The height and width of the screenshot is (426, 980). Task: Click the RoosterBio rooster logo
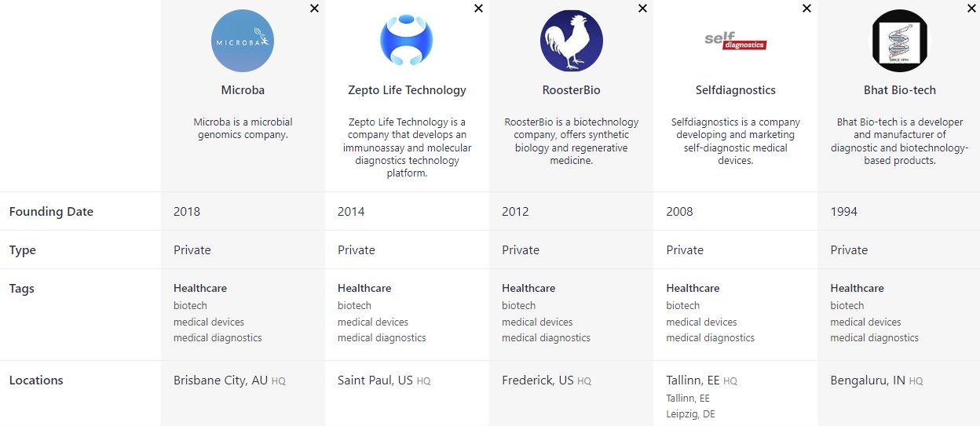tap(572, 41)
